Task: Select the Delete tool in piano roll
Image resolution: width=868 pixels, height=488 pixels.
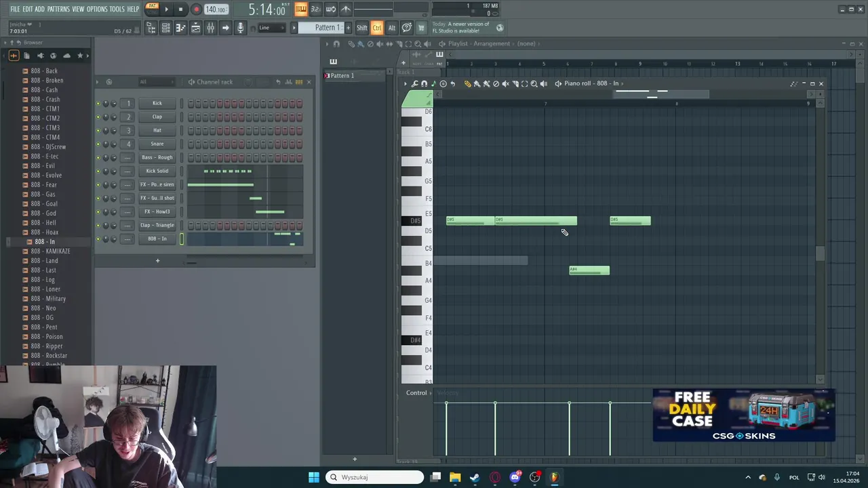Action: click(496, 84)
